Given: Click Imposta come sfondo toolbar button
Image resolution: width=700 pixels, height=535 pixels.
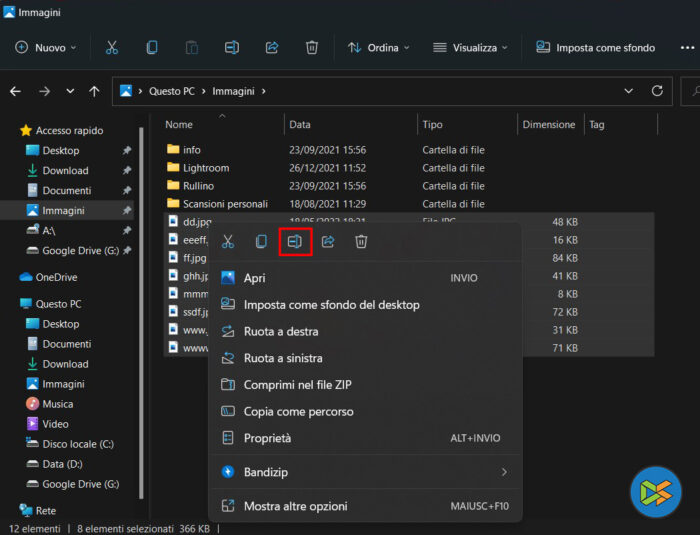Looking at the screenshot, I should point(596,47).
